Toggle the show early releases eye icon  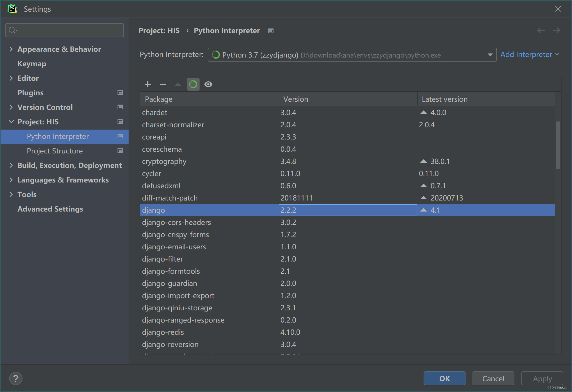pyautogui.click(x=208, y=84)
